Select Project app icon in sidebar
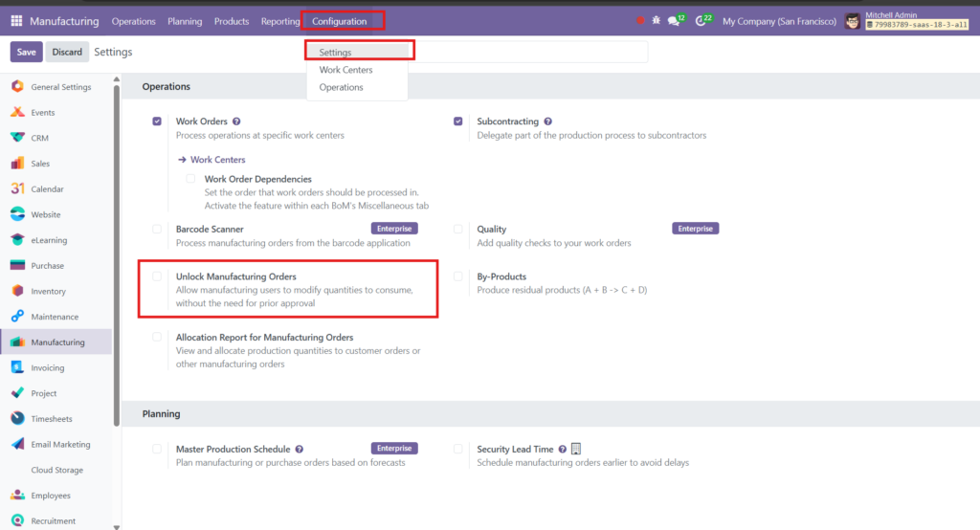This screenshot has height=530, width=980. point(17,392)
